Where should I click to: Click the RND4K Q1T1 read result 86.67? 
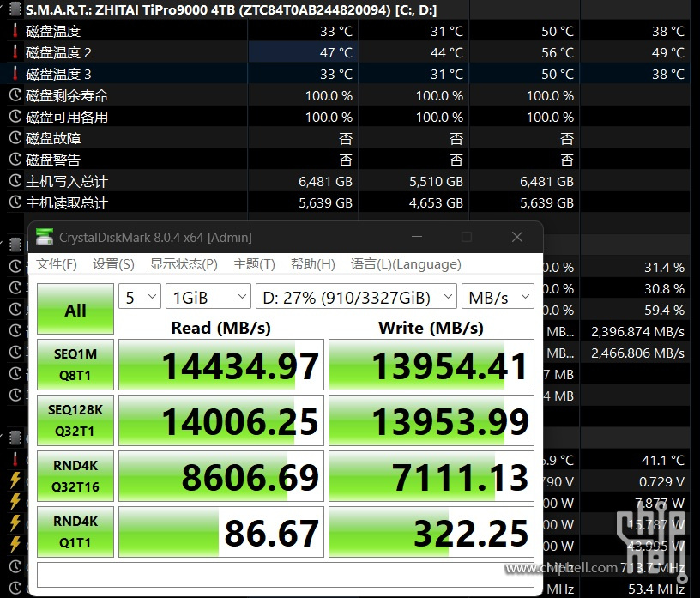coord(221,532)
